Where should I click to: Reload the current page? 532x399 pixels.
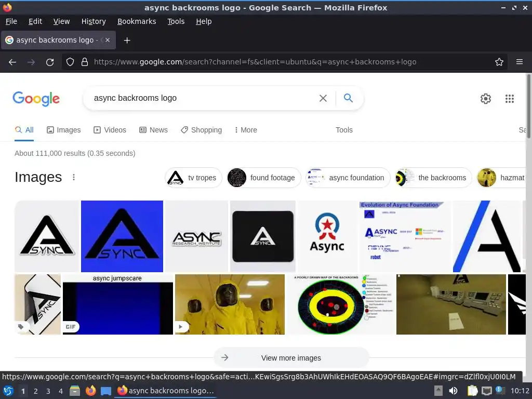[50, 62]
